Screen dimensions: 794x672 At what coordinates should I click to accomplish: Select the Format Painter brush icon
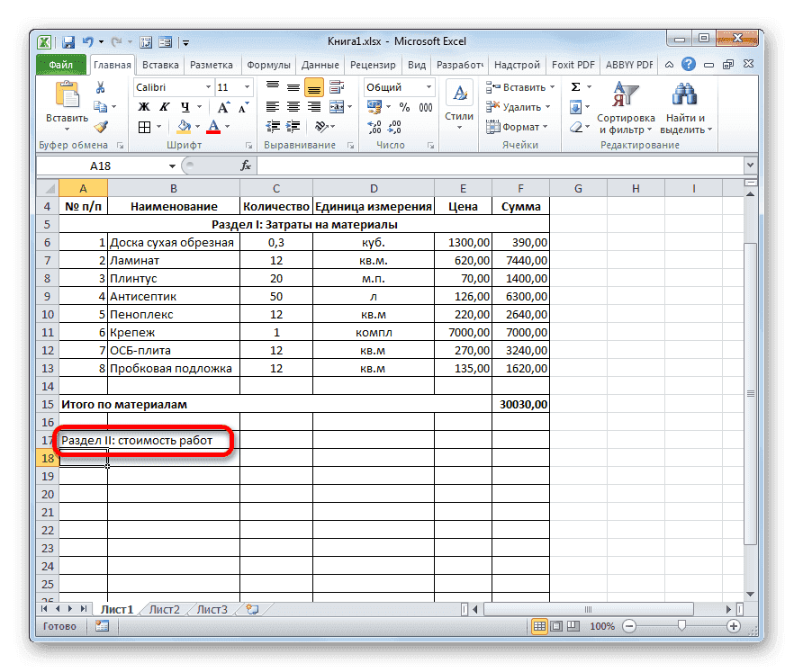pos(99,125)
